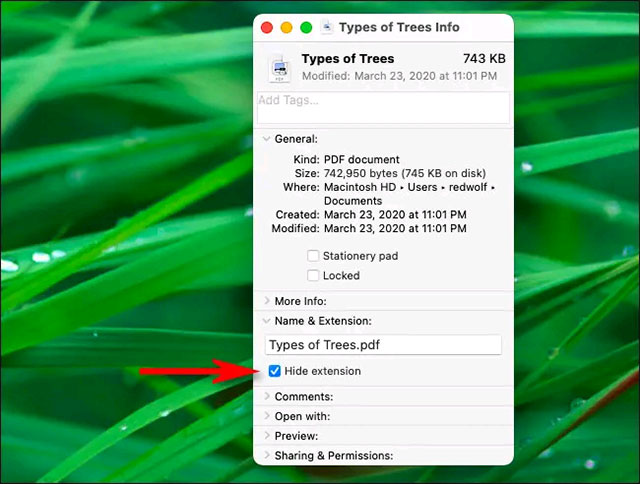The image size is (640, 484).
Task: Click the Documents folder path text
Action: point(353,201)
